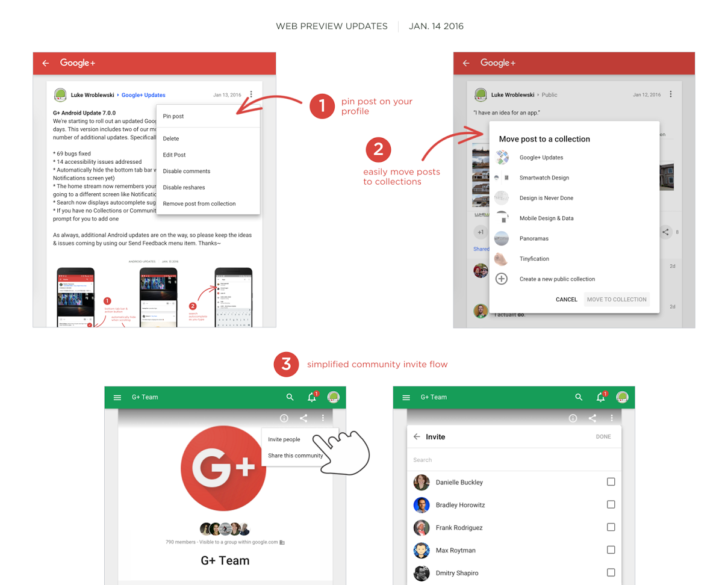Select the Max Roytman checkbox
The width and height of the screenshot is (728, 585).
611,550
